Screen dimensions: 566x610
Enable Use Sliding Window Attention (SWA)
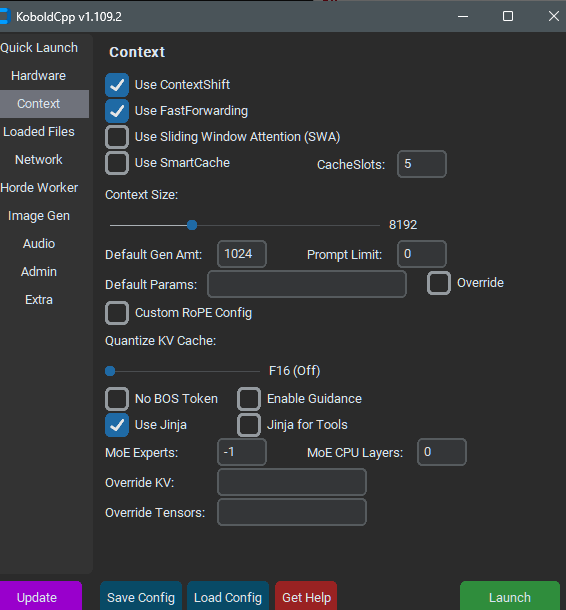(x=117, y=137)
